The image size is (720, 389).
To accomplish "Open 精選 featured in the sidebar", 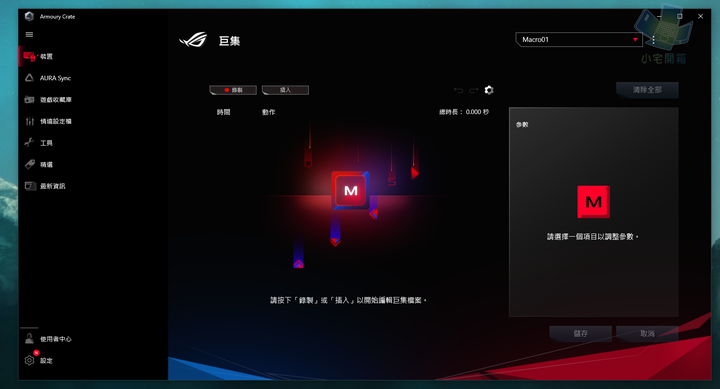I will (x=46, y=164).
